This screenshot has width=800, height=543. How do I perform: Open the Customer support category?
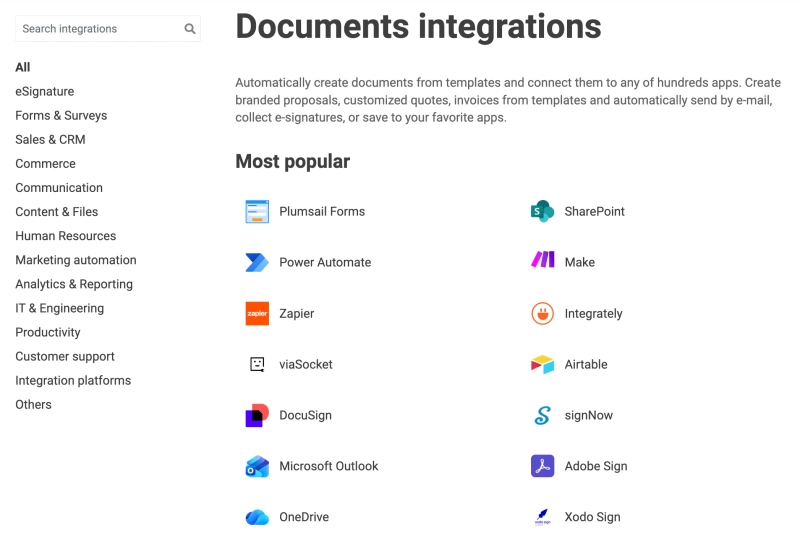(x=65, y=356)
